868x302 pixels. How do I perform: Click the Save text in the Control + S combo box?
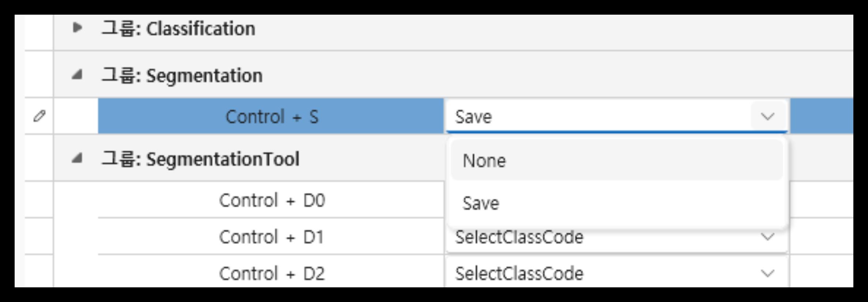[474, 117]
